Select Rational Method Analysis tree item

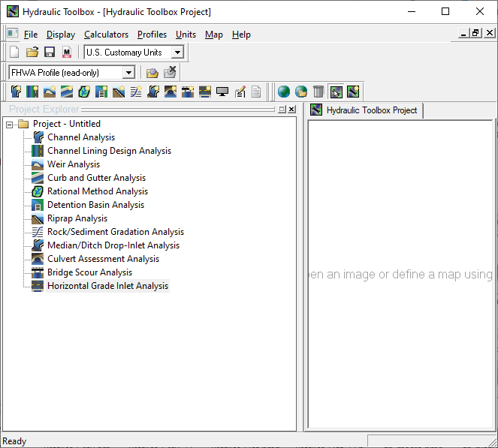click(98, 191)
